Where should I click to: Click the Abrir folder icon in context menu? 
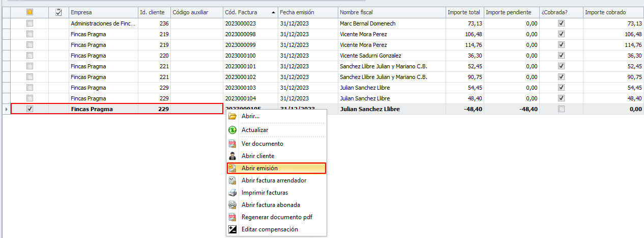point(232,116)
